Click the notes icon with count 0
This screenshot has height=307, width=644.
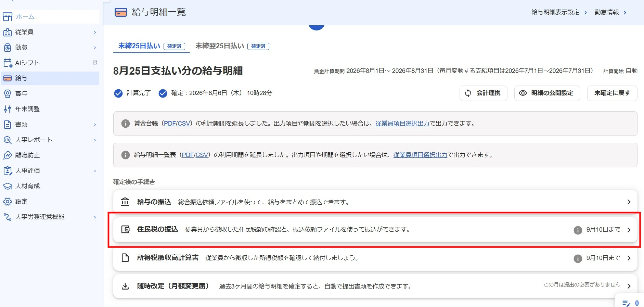pos(627,303)
